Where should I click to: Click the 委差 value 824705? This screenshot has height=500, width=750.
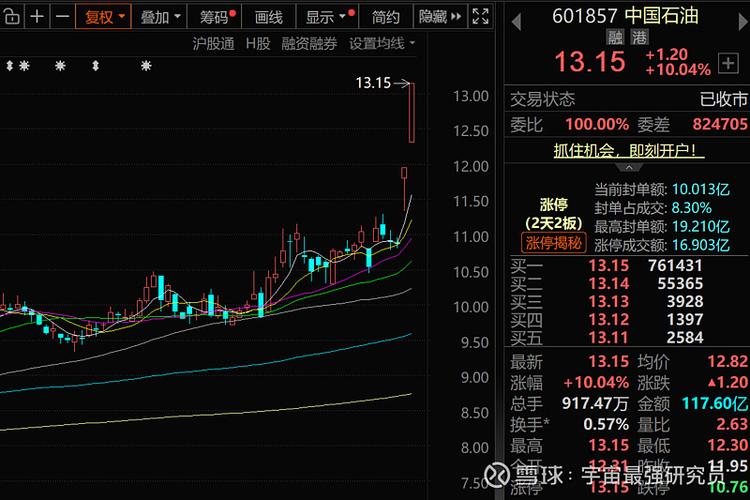pyautogui.click(x=720, y=124)
